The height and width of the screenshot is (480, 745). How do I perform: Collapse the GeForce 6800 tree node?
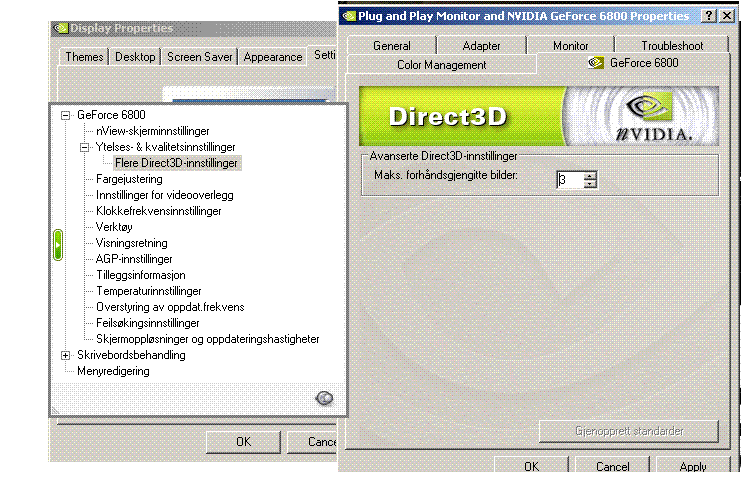66,115
